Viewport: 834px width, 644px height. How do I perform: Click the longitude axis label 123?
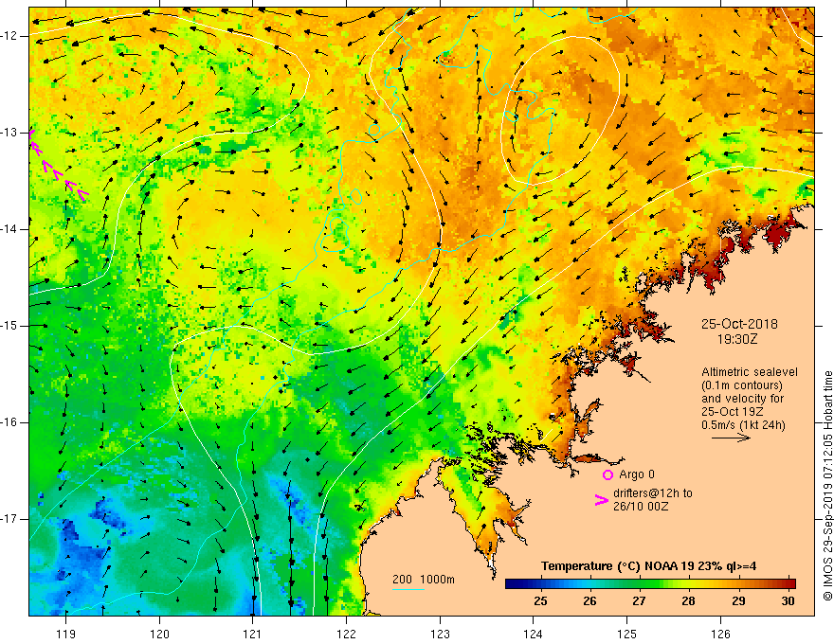441,634
